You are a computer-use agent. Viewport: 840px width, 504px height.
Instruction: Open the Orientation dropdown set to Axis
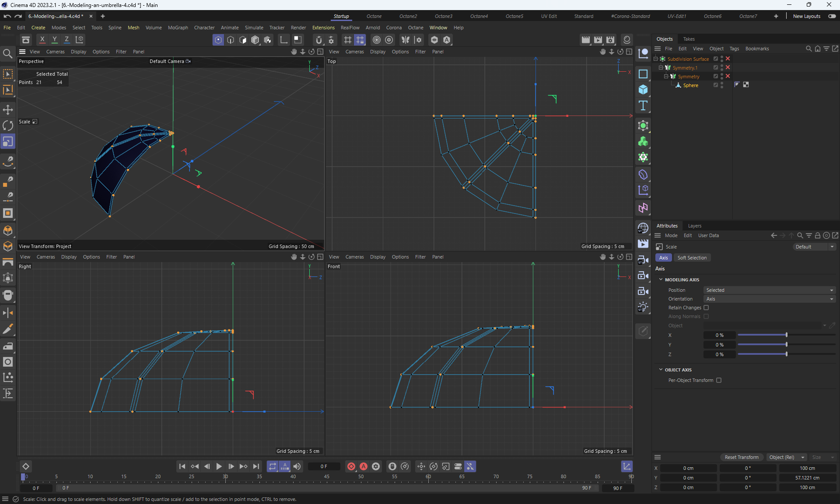pos(769,299)
